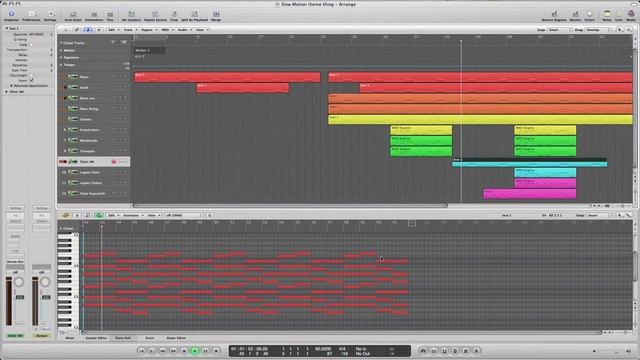640x360 pixels.
Task: Click the Output channel strip label
Action: tap(42, 336)
